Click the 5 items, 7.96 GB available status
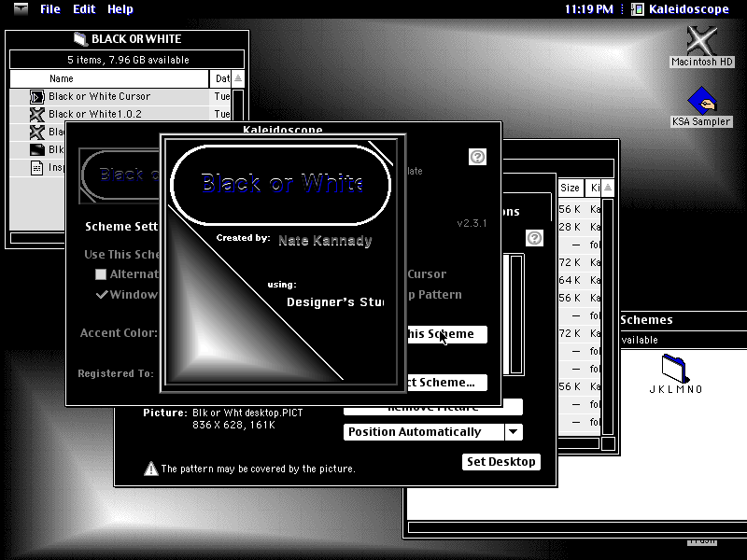 (128, 60)
